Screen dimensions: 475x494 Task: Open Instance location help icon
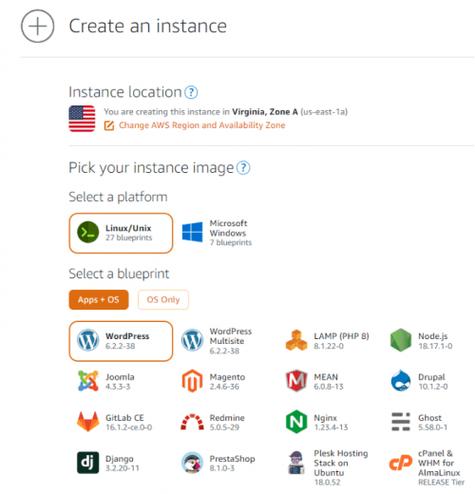coord(191,92)
